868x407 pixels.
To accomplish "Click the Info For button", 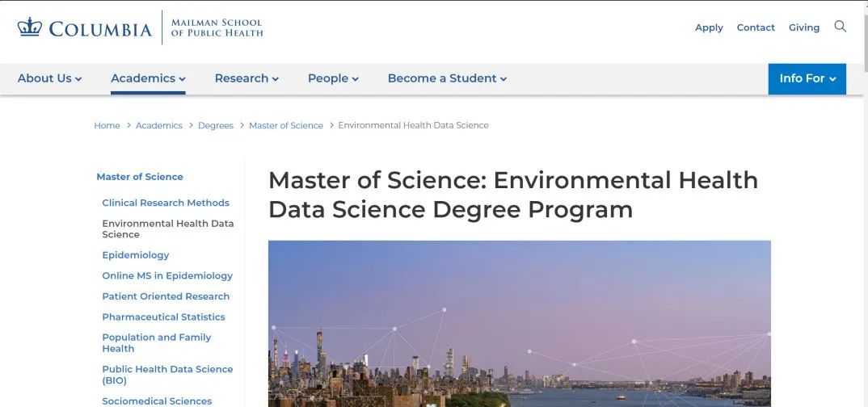I will (807, 78).
